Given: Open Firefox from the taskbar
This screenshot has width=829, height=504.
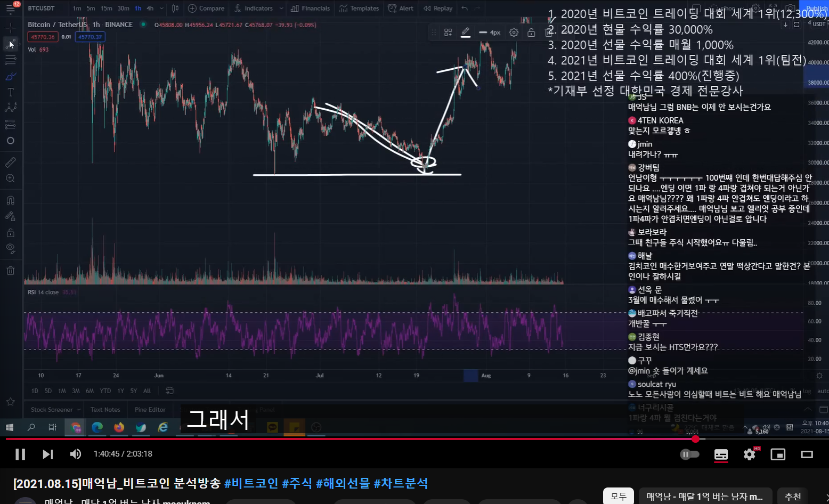Looking at the screenshot, I should pyautogui.click(x=119, y=427).
